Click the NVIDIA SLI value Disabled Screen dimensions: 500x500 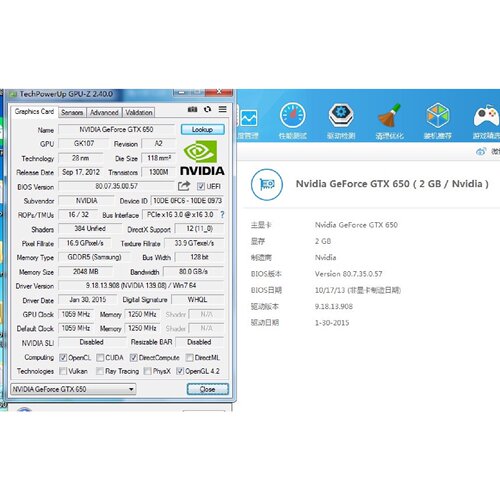[92, 342]
